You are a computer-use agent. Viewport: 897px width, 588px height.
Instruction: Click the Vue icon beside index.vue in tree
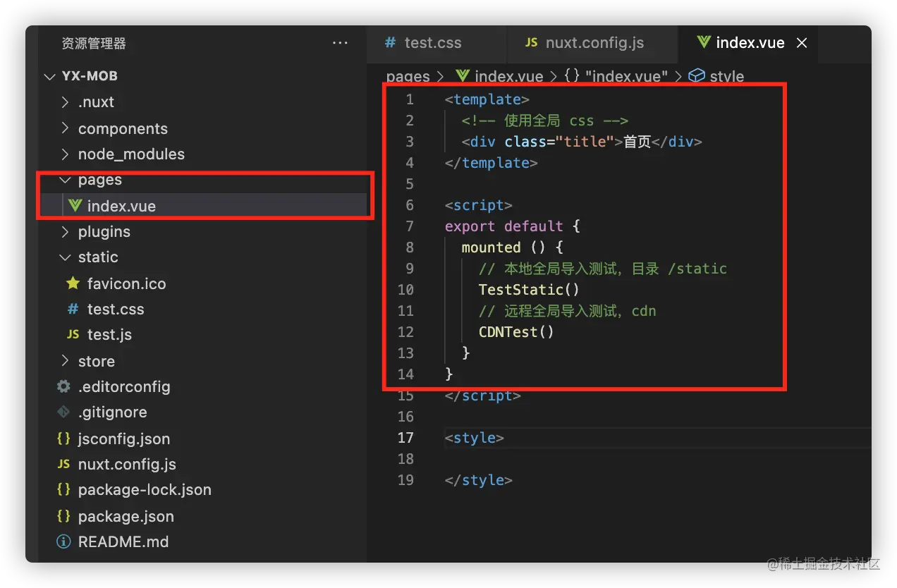click(74, 206)
